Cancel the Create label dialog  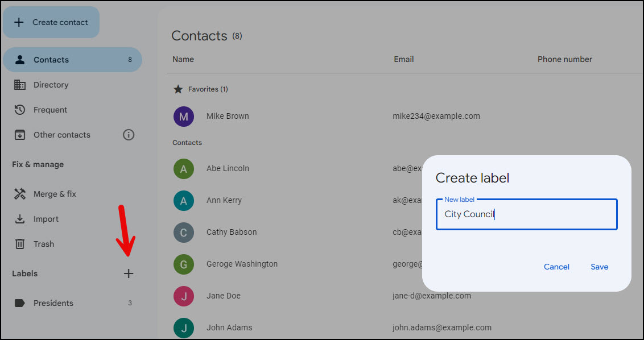click(556, 266)
